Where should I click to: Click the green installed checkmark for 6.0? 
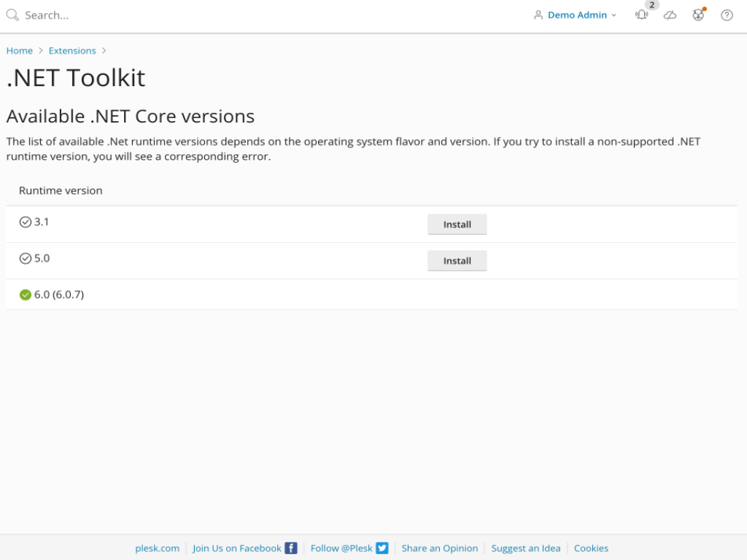point(26,295)
